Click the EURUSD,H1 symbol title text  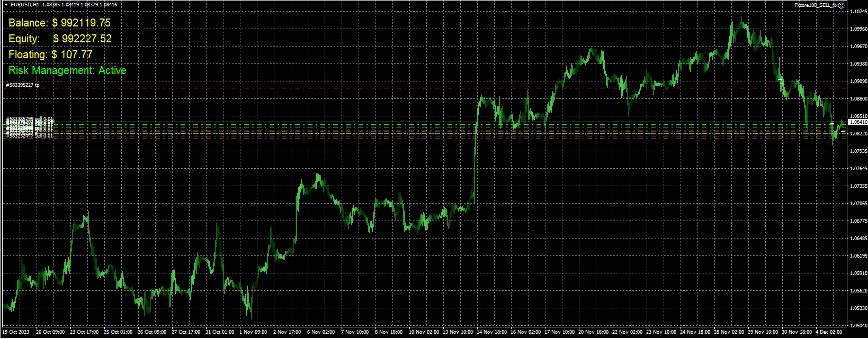[24, 5]
